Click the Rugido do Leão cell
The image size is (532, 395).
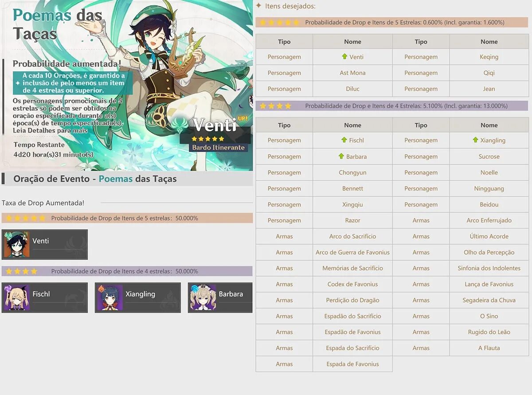489,332
